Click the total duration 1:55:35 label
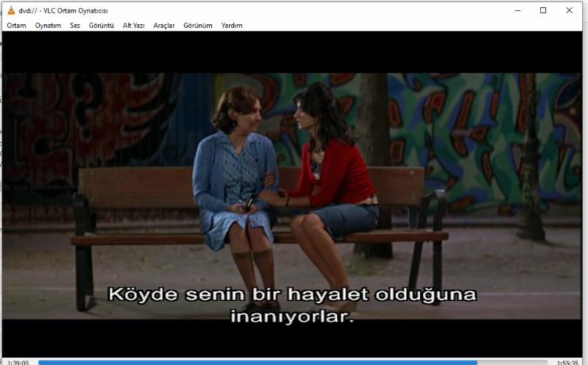The height and width of the screenshot is (365, 588). pyautogui.click(x=567, y=362)
